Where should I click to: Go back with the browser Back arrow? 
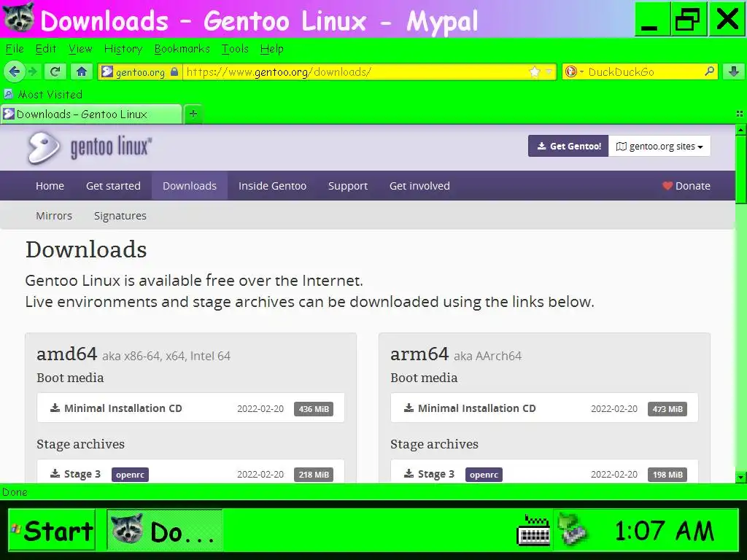point(14,72)
